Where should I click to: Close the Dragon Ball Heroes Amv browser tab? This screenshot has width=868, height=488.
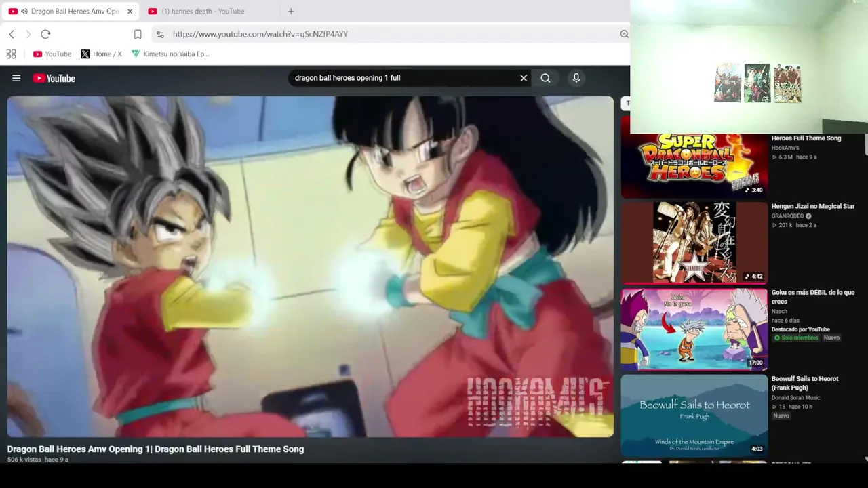tap(130, 12)
